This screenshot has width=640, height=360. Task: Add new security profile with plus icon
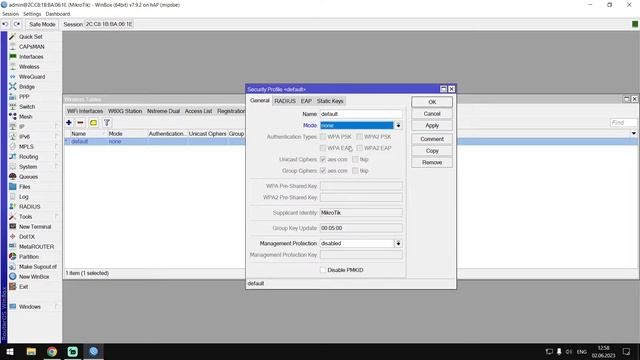[69, 122]
